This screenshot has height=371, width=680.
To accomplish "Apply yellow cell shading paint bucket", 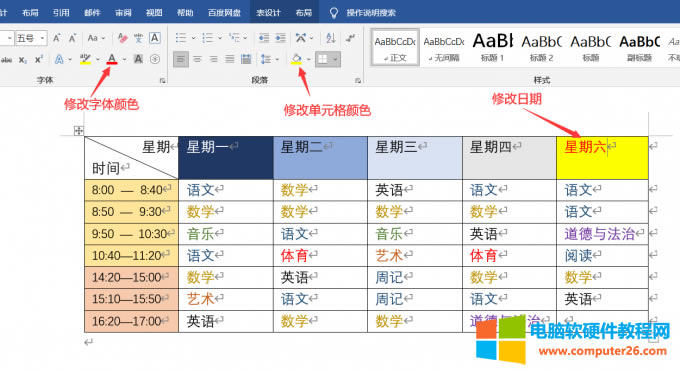I will tap(296, 59).
